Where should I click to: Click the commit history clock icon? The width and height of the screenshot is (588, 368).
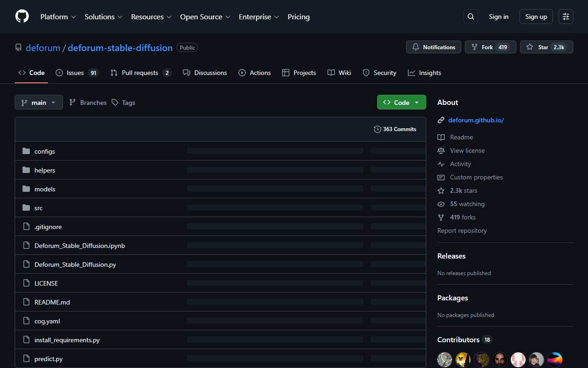point(378,129)
